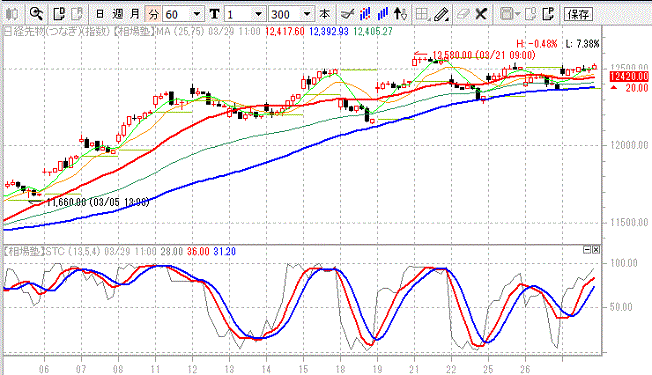652x375 pixels.
Task: Select the eraser tool icon
Action: click(x=462, y=15)
